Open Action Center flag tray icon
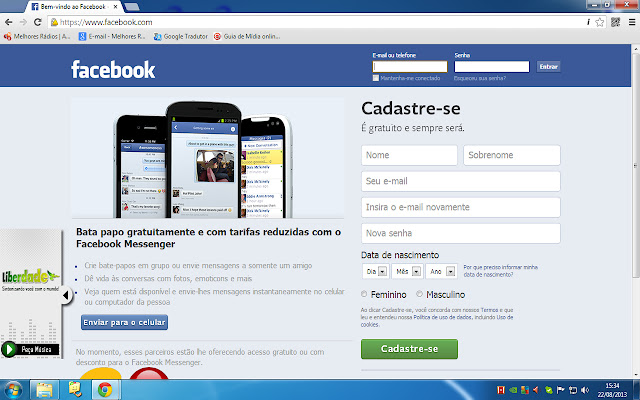 coord(561,390)
